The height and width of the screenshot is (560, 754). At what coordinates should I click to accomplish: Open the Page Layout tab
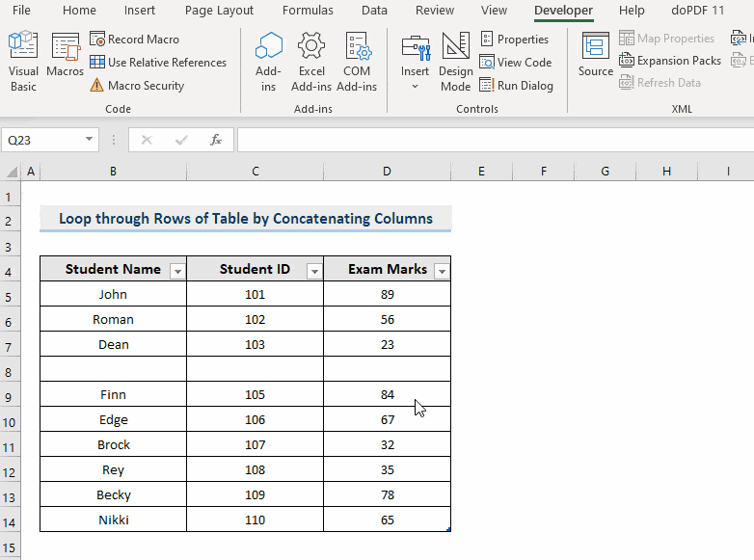click(x=219, y=10)
